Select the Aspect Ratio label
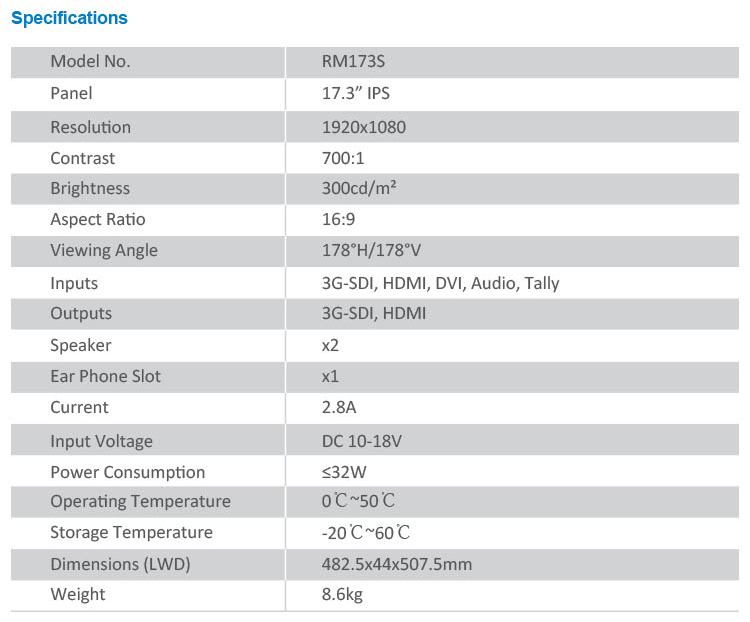 (98, 219)
